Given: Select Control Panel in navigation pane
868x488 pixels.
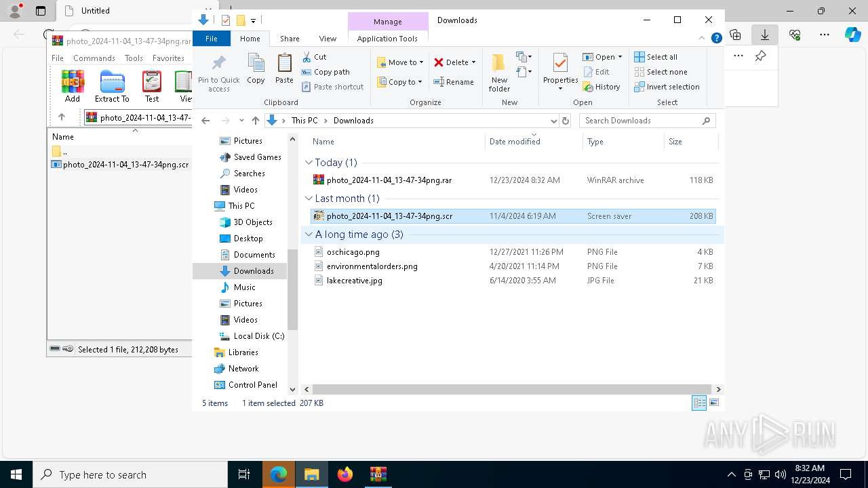Looking at the screenshot, I should tap(246, 385).
